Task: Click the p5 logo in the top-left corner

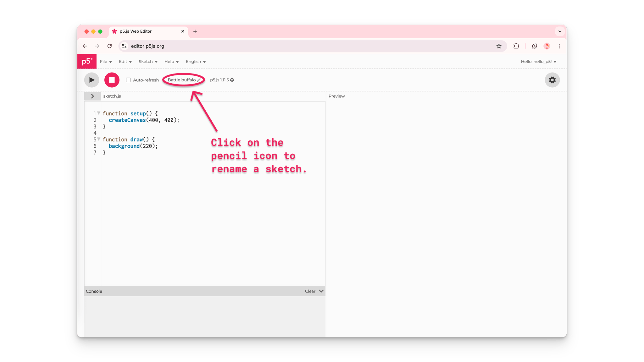Action: pyautogui.click(x=86, y=61)
